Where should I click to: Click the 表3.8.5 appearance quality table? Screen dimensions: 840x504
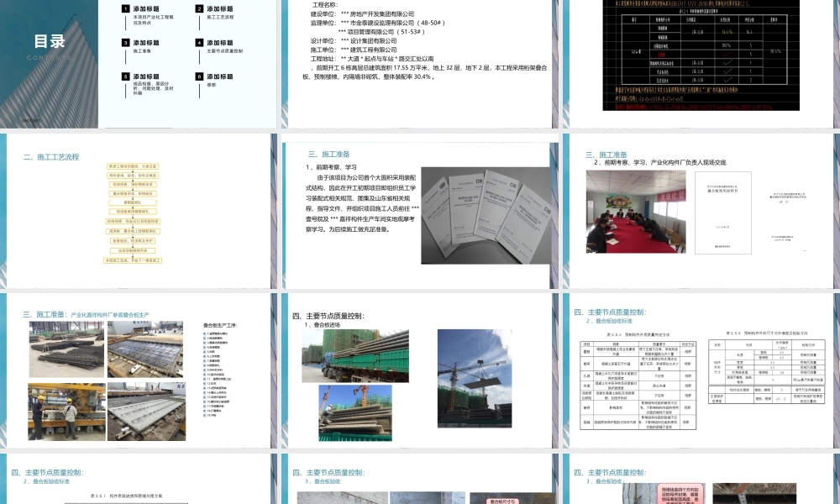[638, 385]
